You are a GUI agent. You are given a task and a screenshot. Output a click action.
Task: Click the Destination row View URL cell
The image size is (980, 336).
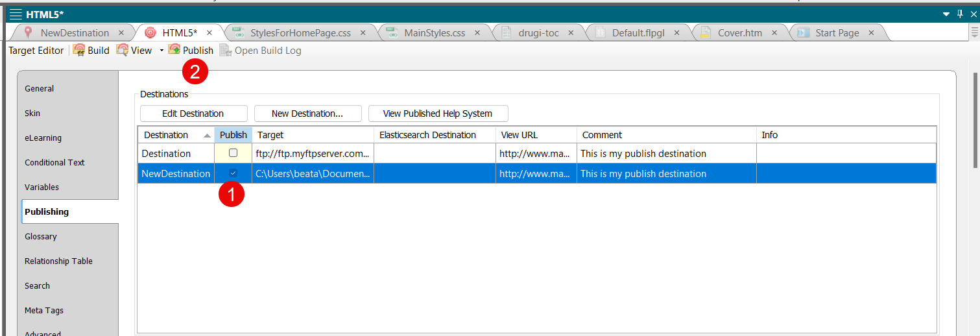[536, 154]
